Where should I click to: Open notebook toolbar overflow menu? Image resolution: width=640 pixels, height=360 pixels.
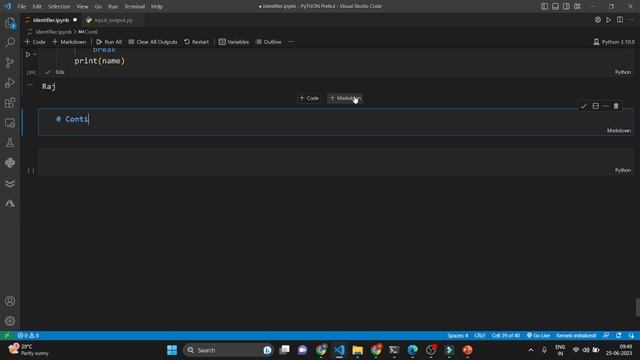click(x=291, y=42)
